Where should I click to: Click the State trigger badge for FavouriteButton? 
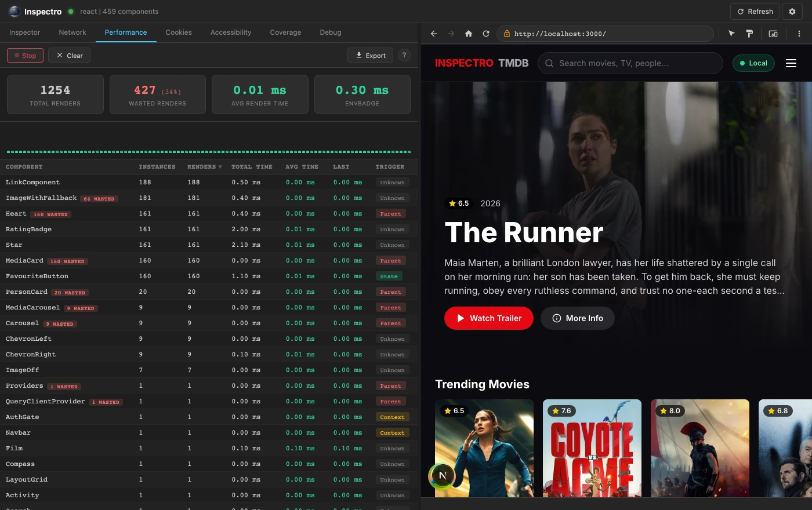pos(389,276)
